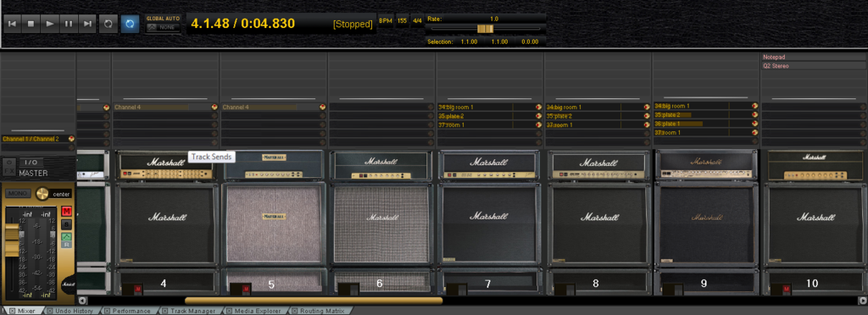The height and width of the screenshot is (315, 868).
Task: Open the master I/O routing button
Action: (31, 163)
